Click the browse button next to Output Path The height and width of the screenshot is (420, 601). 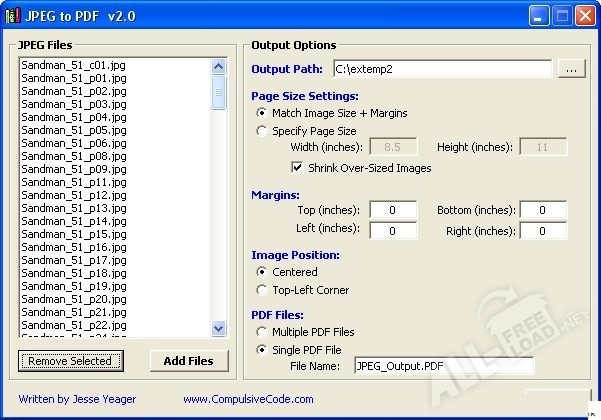pos(571,69)
